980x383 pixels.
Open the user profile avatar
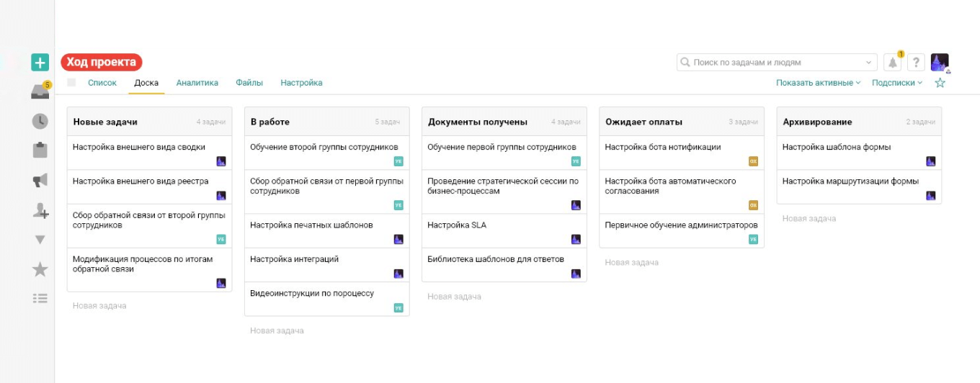(940, 63)
